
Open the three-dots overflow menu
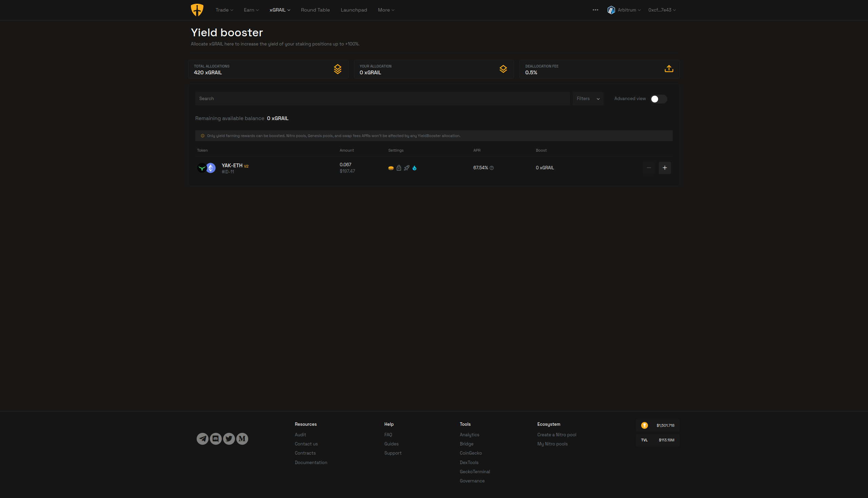pyautogui.click(x=595, y=10)
